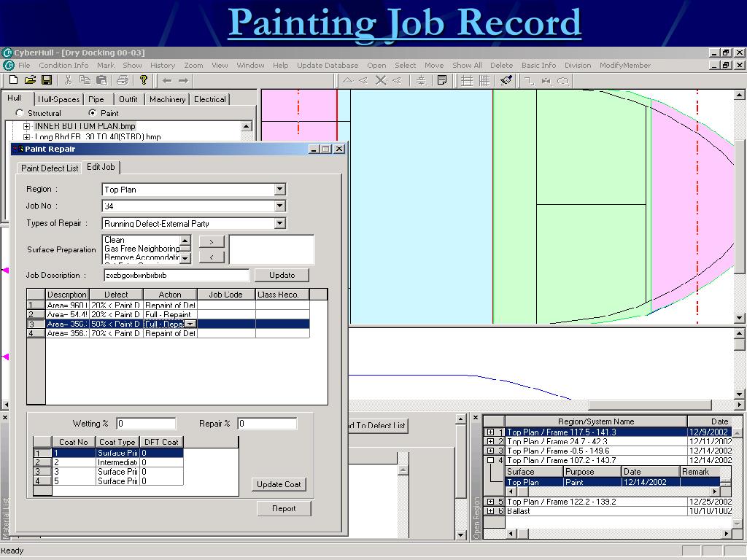Expand Top Plan / Frame 117.5 - 141.3 row

pos(490,432)
